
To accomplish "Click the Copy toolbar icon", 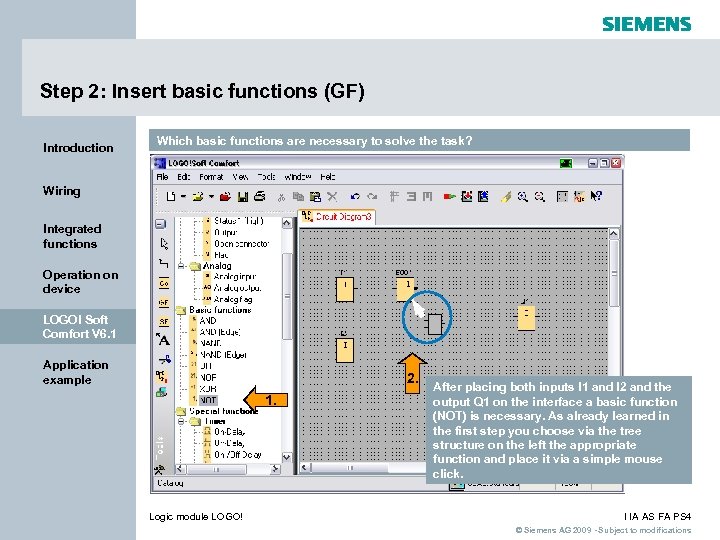I will tap(298, 197).
